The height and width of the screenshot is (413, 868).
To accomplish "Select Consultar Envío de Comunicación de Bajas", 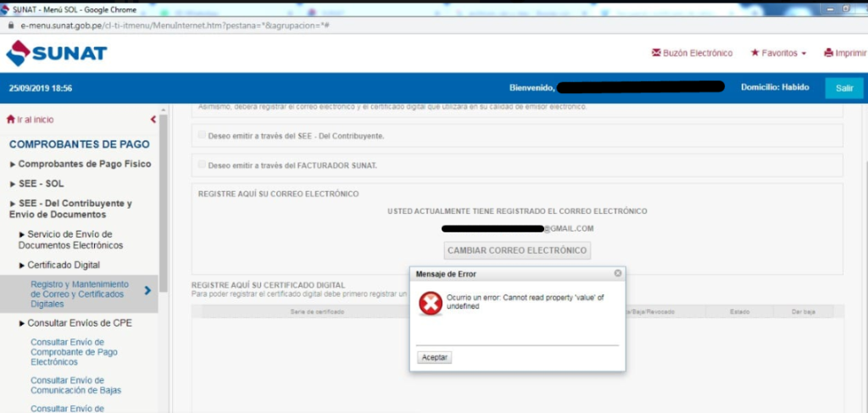I will point(75,385).
